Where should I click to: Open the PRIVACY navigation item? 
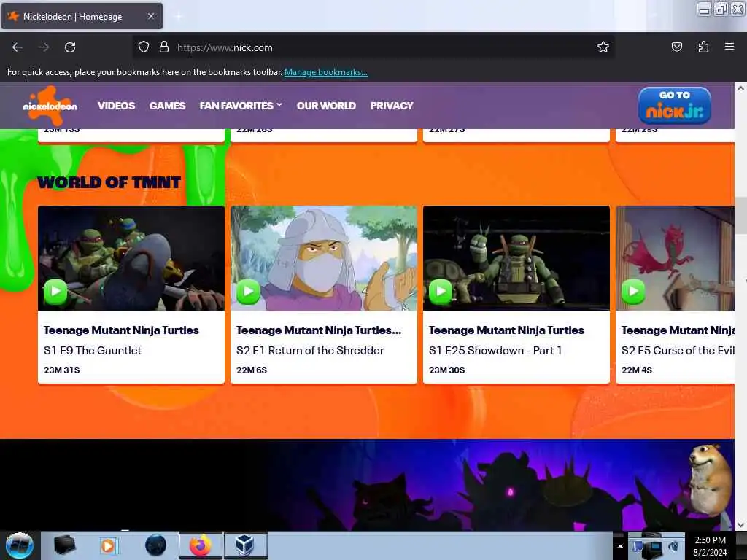click(392, 106)
